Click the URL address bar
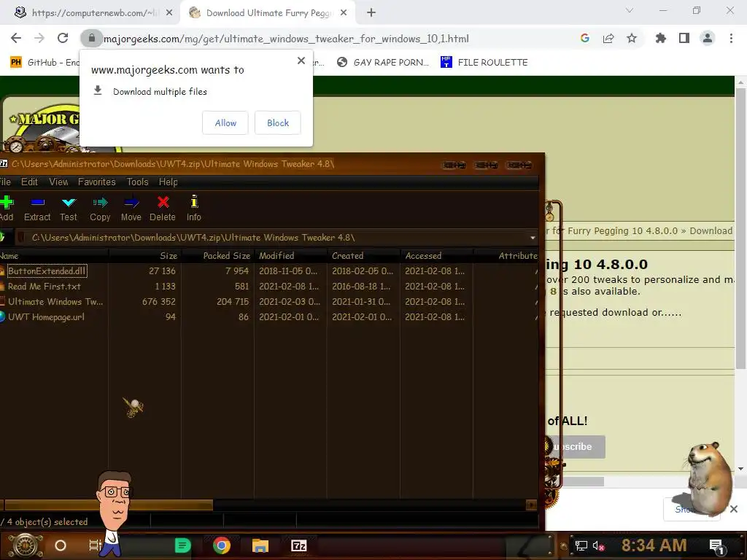The width and height of the screenshot is (747, 560). point(286,39)
